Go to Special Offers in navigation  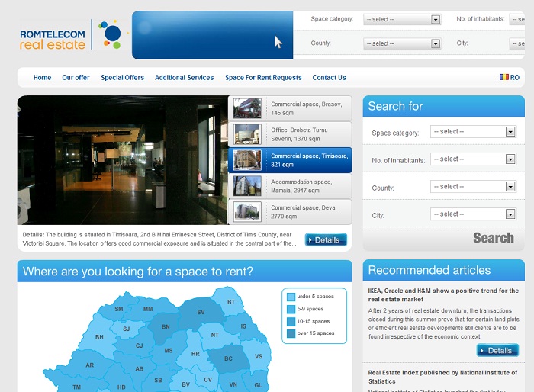click(x=122, y=78)
